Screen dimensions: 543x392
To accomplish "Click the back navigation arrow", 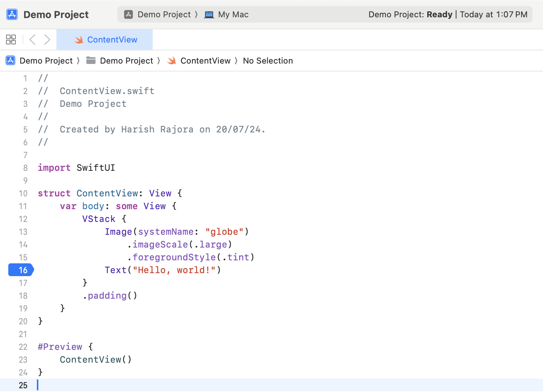I will pos(32,39).
